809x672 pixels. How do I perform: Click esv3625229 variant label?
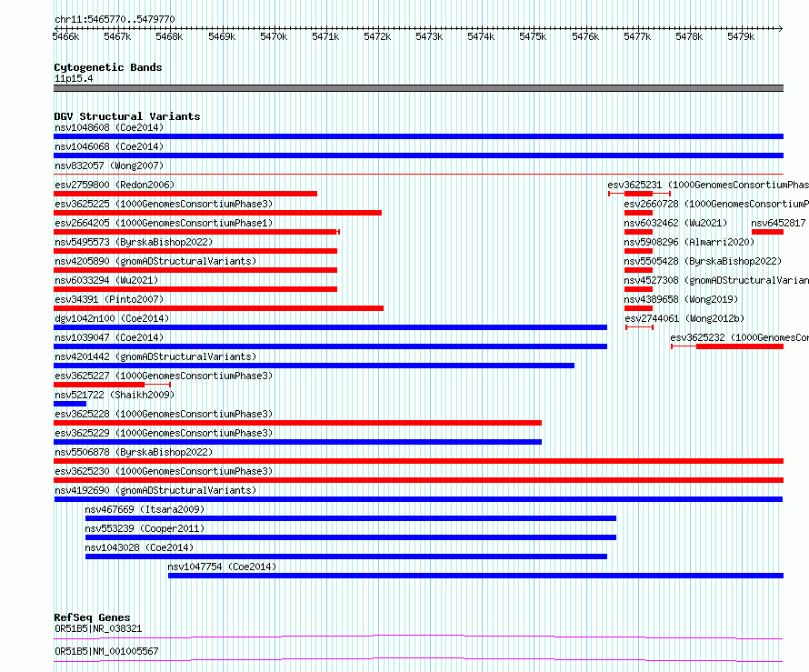164,433
